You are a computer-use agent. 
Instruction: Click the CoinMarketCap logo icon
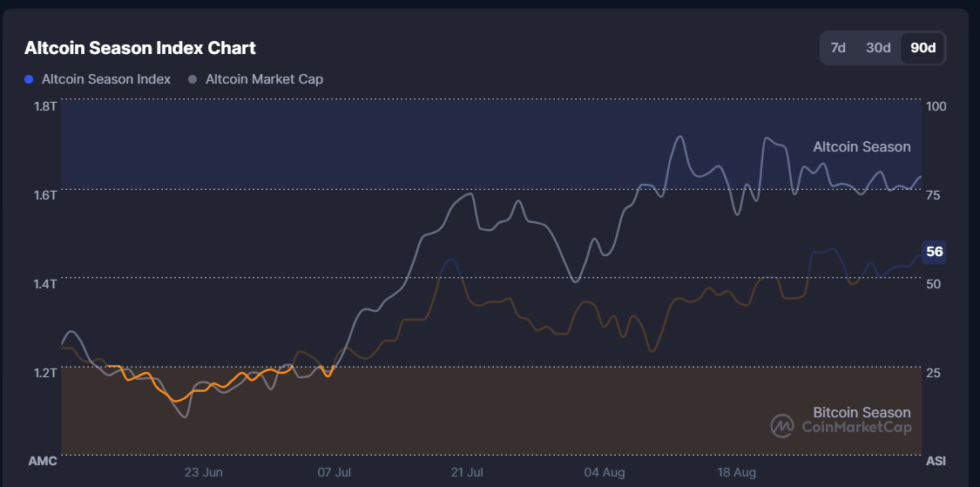point(782,425)
